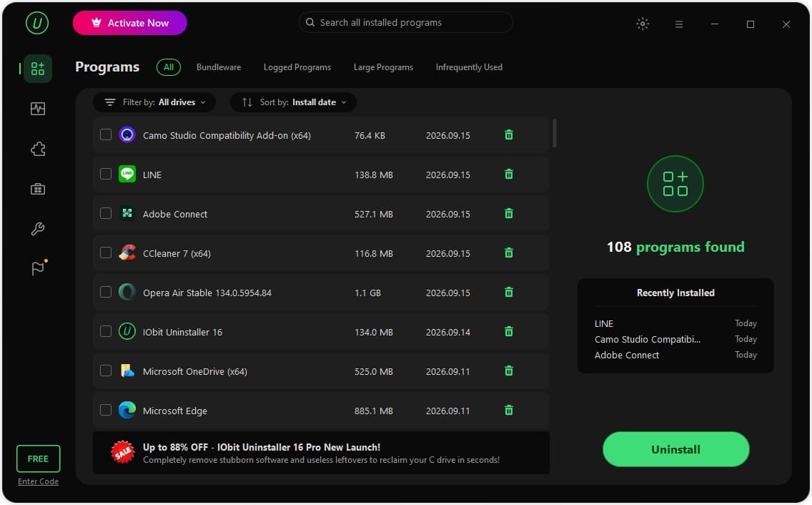Click inside the Search all installed programs field

pyautogui.click(x=405, y=22)
